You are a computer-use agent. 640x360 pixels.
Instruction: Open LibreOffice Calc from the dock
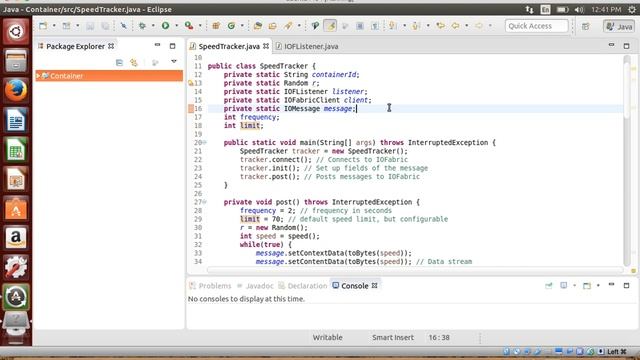[16, 149]
